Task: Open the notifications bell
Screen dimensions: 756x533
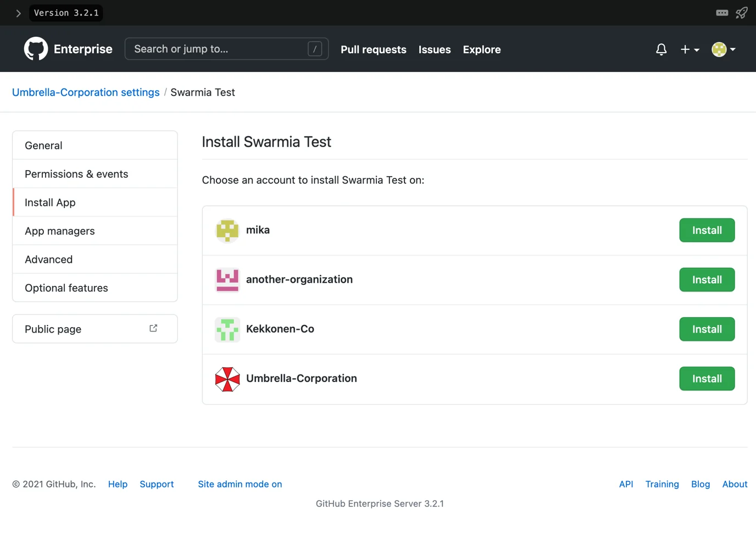Action: click(661, 49)
